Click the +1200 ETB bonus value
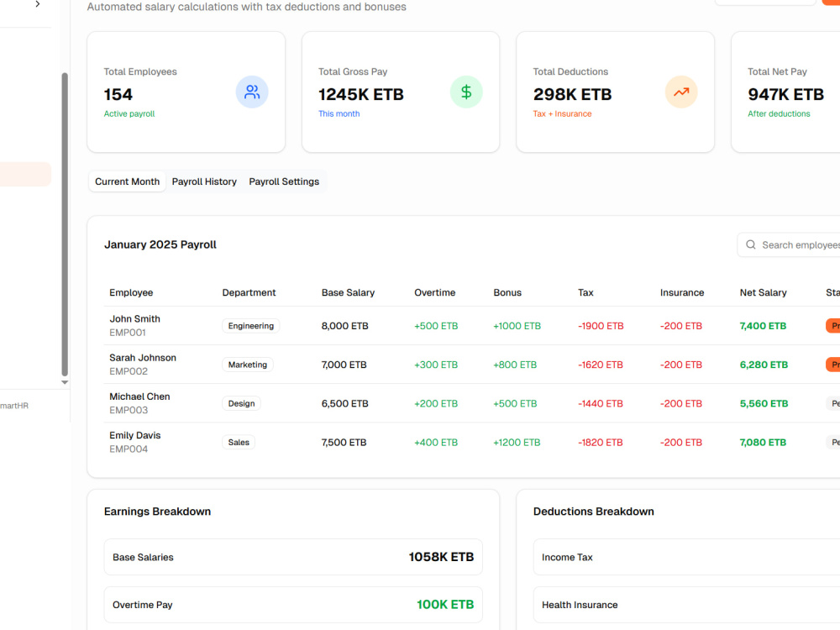This screenshot has width=840, height=630. click(517, 443)
